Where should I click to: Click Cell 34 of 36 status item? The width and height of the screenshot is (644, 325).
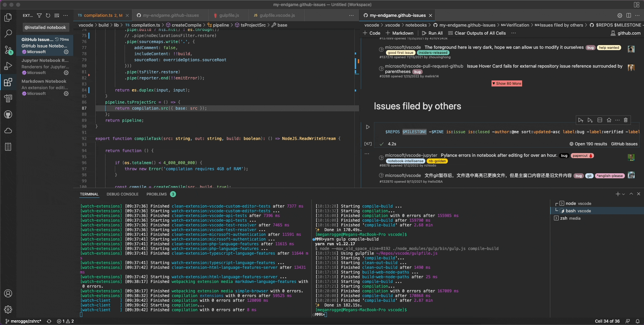coord(607,321)
